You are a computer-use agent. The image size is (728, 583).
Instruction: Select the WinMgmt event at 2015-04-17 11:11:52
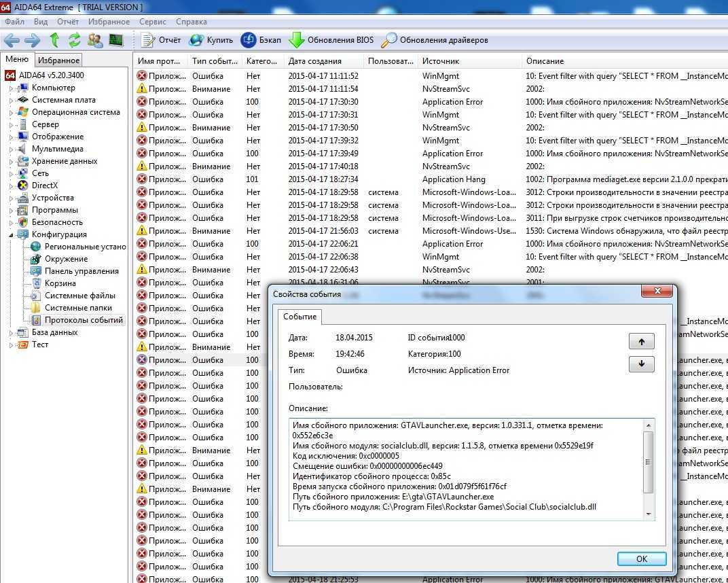(x=432, y=75)
